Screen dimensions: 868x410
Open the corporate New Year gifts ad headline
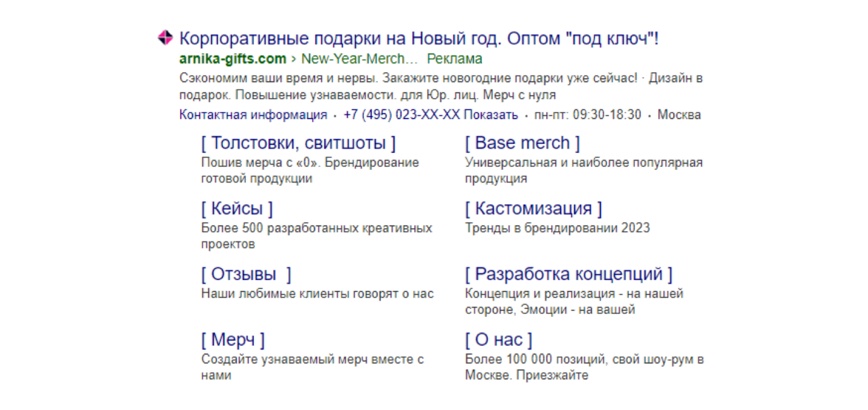tap(418, 38)
